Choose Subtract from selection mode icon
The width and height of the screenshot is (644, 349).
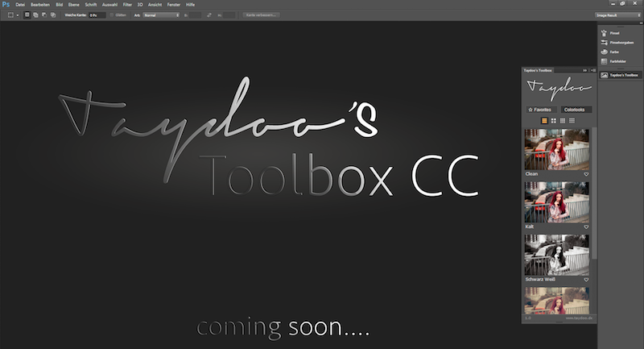pos(44,15)
